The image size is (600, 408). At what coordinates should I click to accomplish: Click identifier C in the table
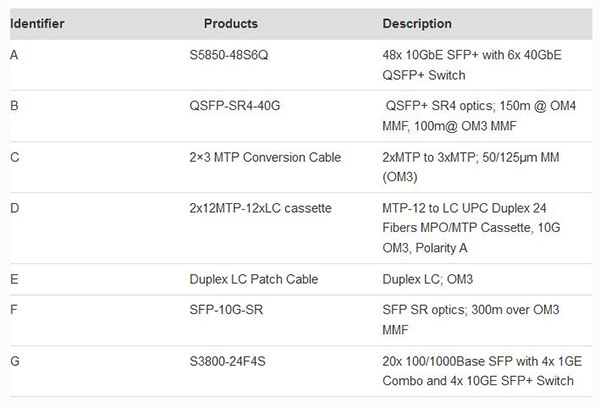tap(13, 157)
